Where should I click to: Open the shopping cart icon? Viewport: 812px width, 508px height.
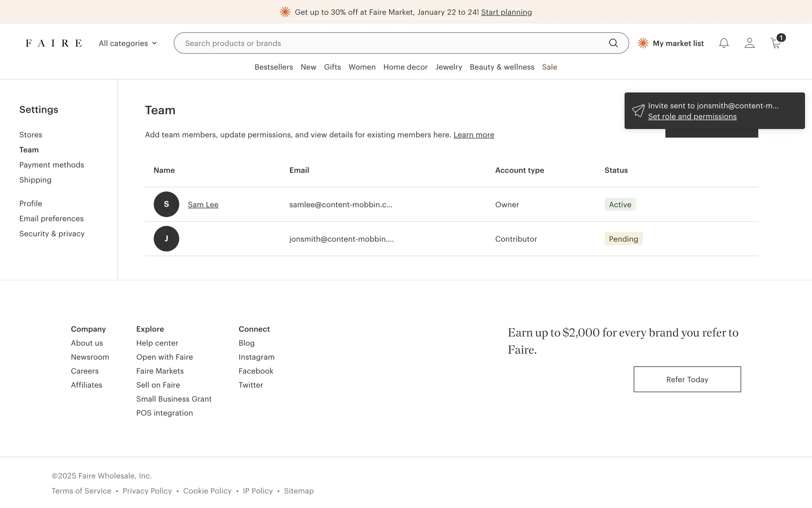point(776,43)
